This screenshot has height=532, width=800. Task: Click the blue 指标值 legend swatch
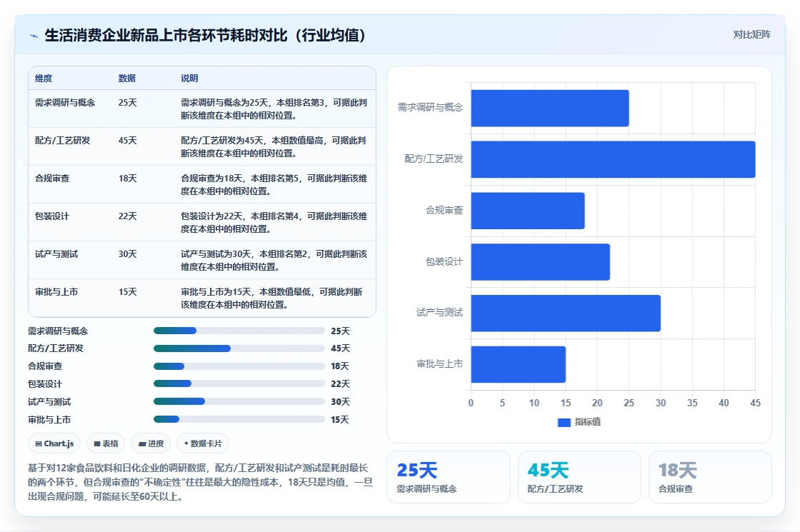tap(564, 422)
